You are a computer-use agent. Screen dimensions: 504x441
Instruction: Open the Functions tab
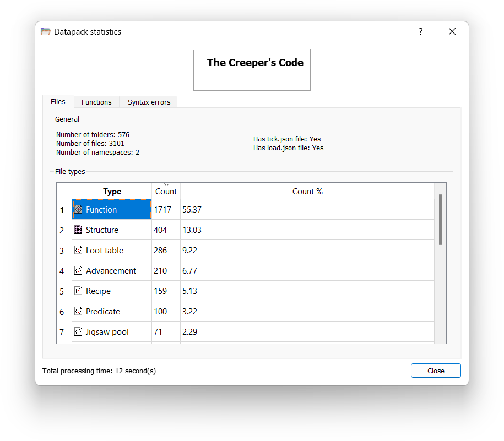[96, 102]
